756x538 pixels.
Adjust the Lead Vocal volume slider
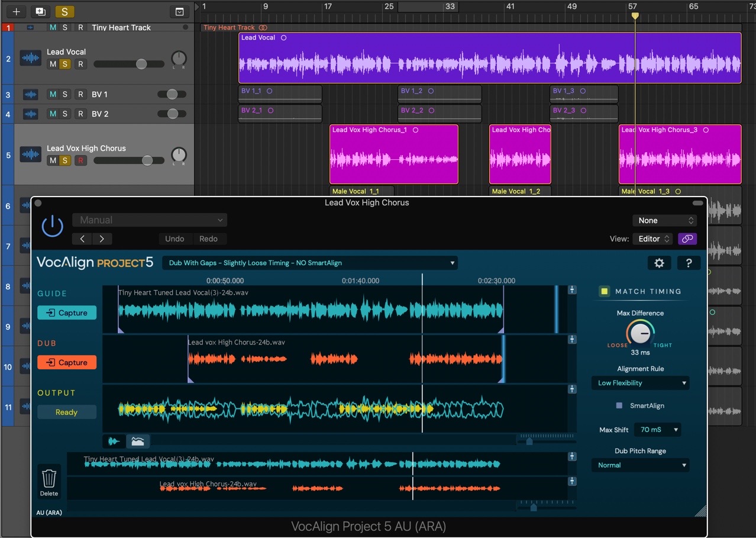[141, 64]
